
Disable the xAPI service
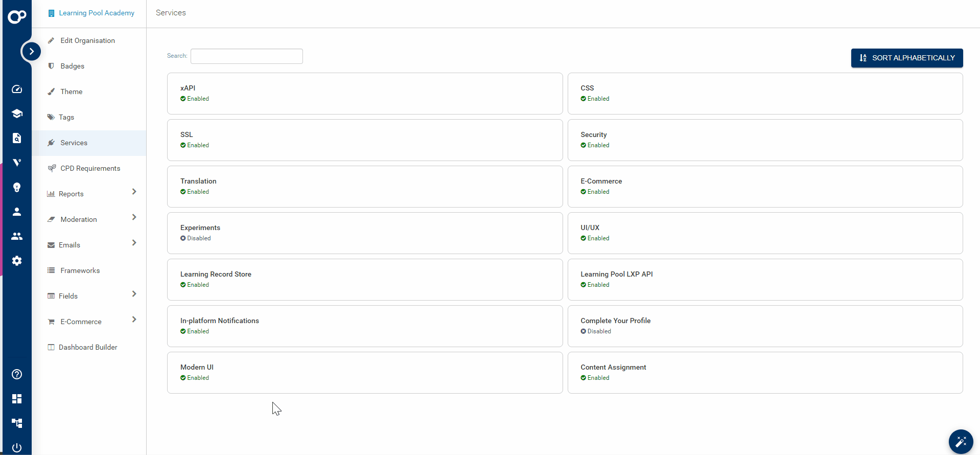point(364,93)
